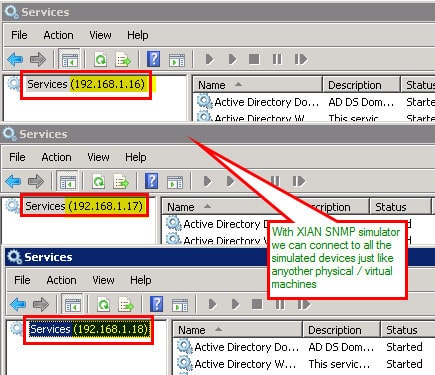Viewport: 435px width, 375px height.
Task: Click Restart Service icon in top toolbar
Action: (301, 59)
